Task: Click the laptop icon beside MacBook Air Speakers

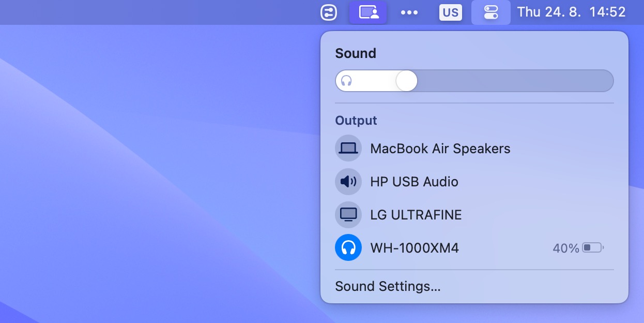Action: point(348,148)
